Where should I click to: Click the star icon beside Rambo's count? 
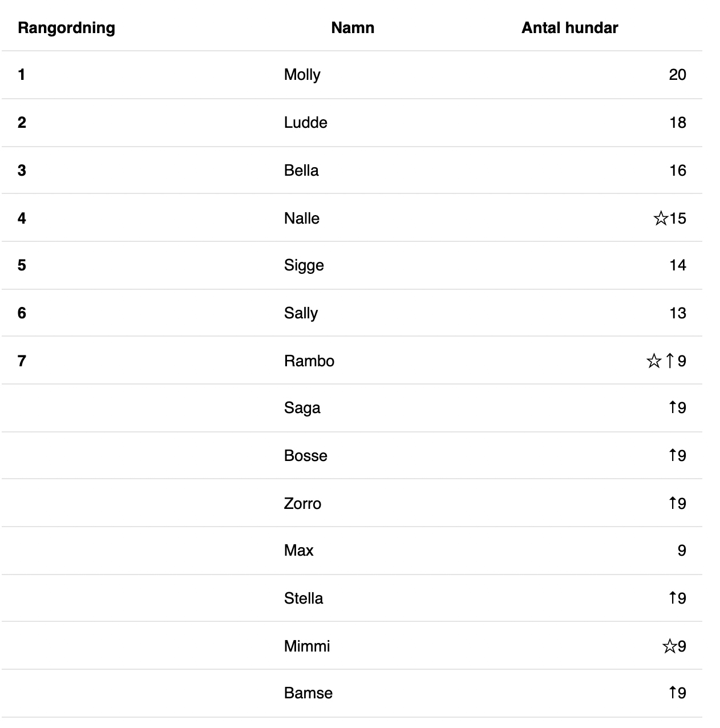(654, 361)
